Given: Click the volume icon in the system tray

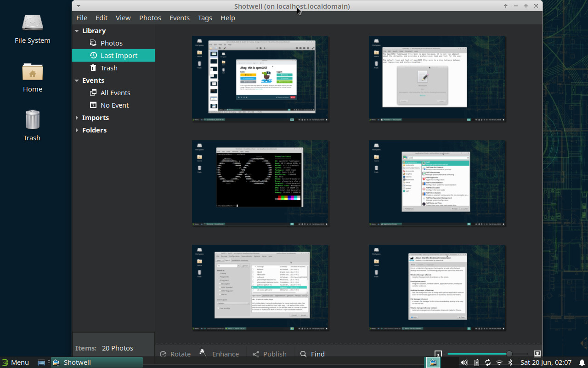Looking at the screenshot, I should [464, 362].
